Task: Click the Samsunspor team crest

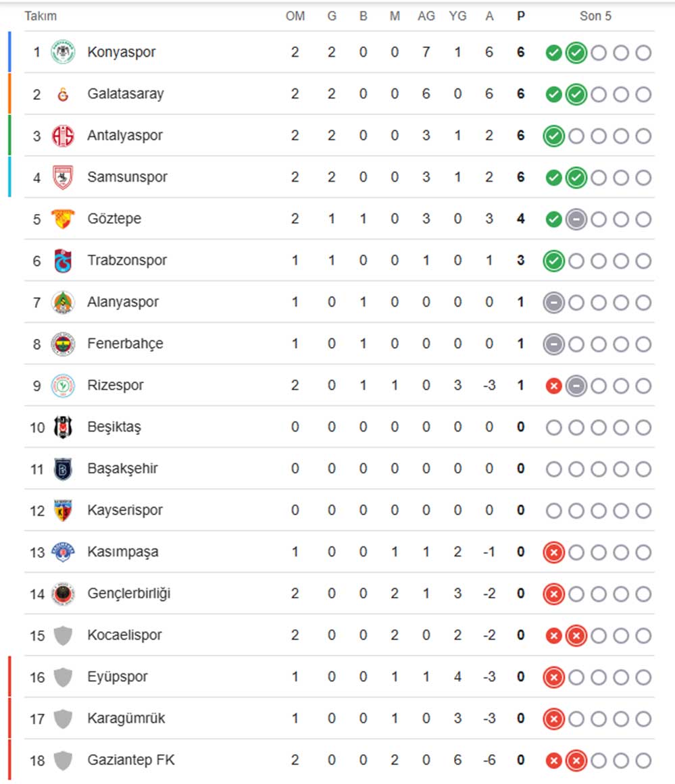Action: click(63, 178)
